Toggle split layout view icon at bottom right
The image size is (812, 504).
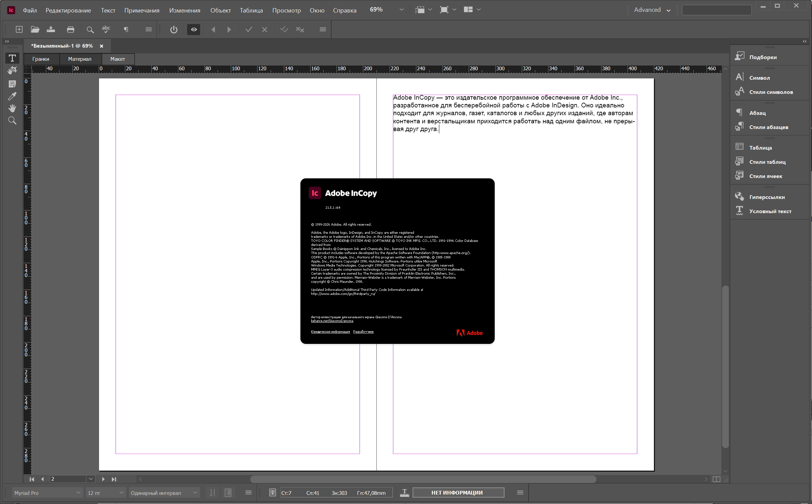point(716,479)
